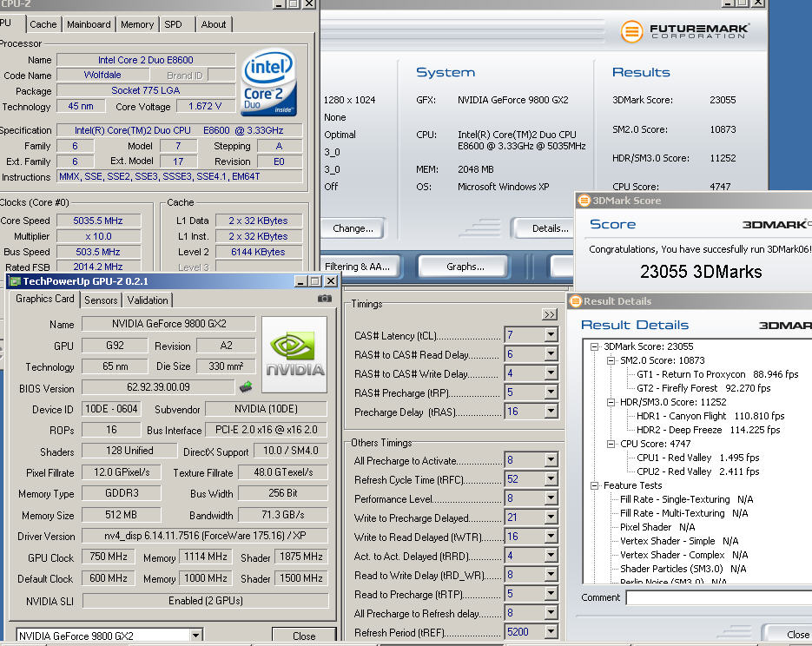This screenshot has height=646, width=812.
Task: Switch to the Mainboard tab in CPU-Z
Action: (x=89, y=24)
